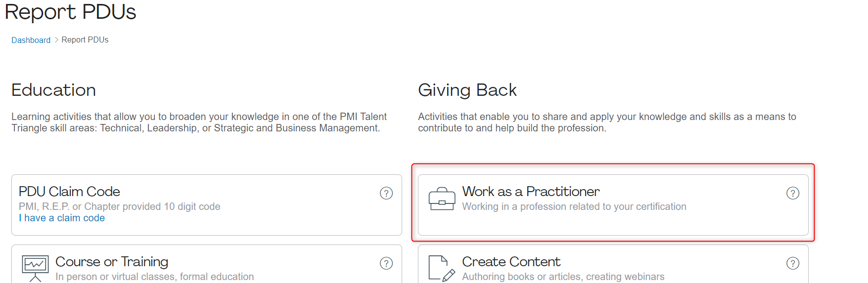The height and width of the screenshot is (283, 868).
Task: Click 'I have a claim code' link
Action: (62, 218)
